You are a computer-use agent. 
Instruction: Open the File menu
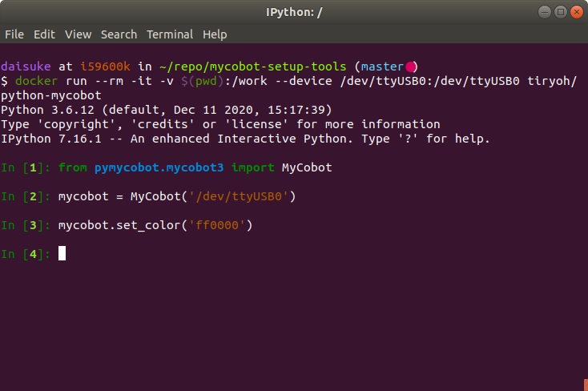point(14,34)
